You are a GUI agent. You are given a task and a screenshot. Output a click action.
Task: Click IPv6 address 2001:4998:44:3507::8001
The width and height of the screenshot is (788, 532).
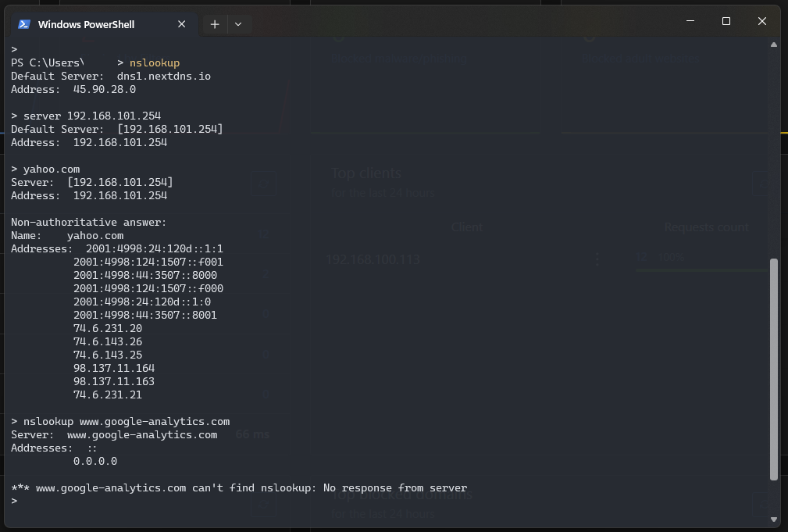[x=145, y=316]
